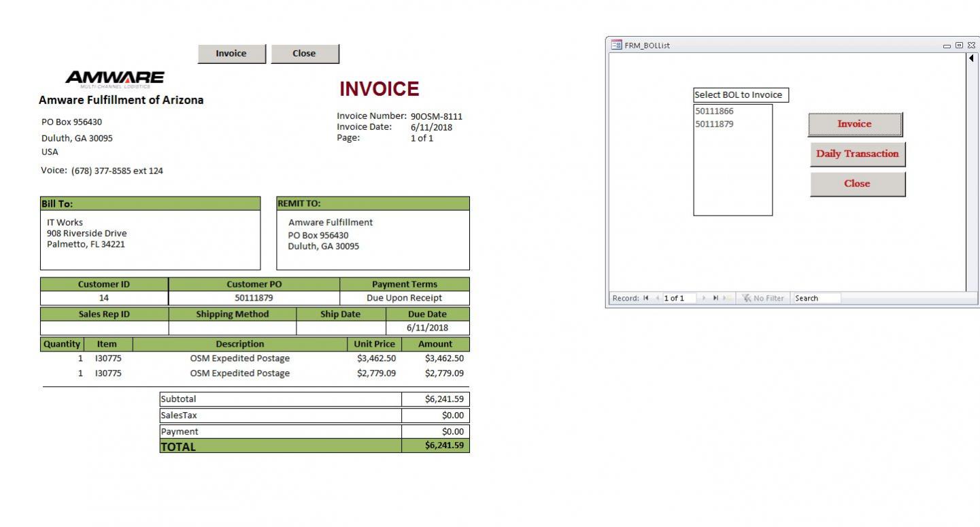Go to the previous record in navigation bar
The height and width of the screenshot is (527, 980).
tap(656, 298)
